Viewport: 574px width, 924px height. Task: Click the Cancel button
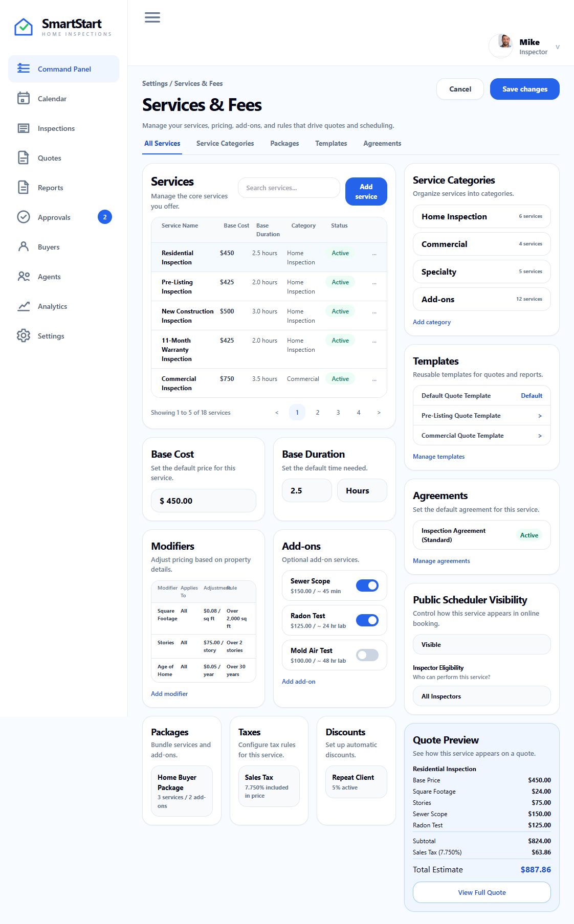click(460, 89)
